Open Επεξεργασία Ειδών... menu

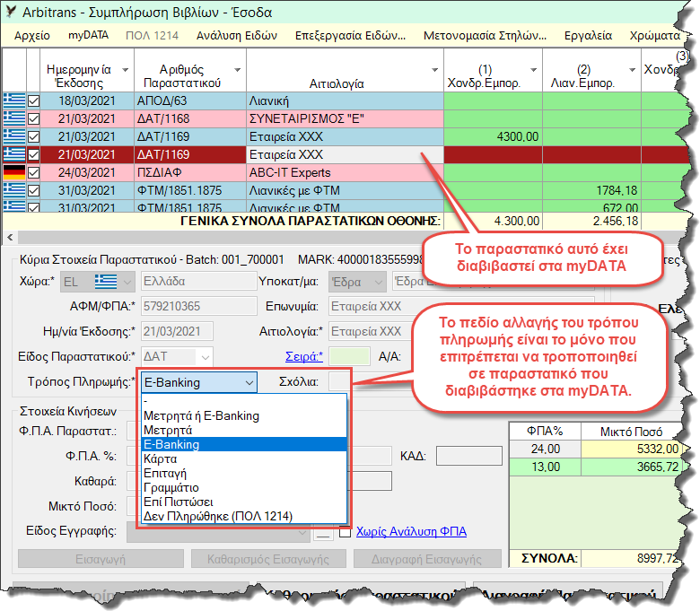tap(350, 36)
